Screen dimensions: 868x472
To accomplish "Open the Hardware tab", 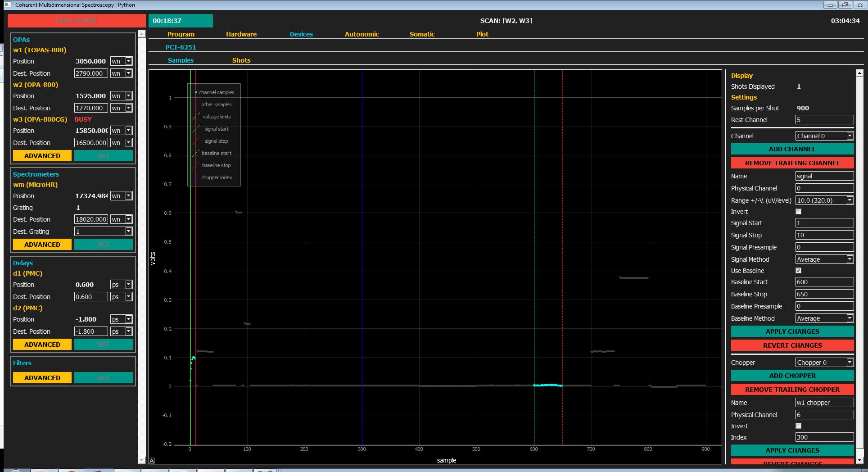I will tap(241, 34).
